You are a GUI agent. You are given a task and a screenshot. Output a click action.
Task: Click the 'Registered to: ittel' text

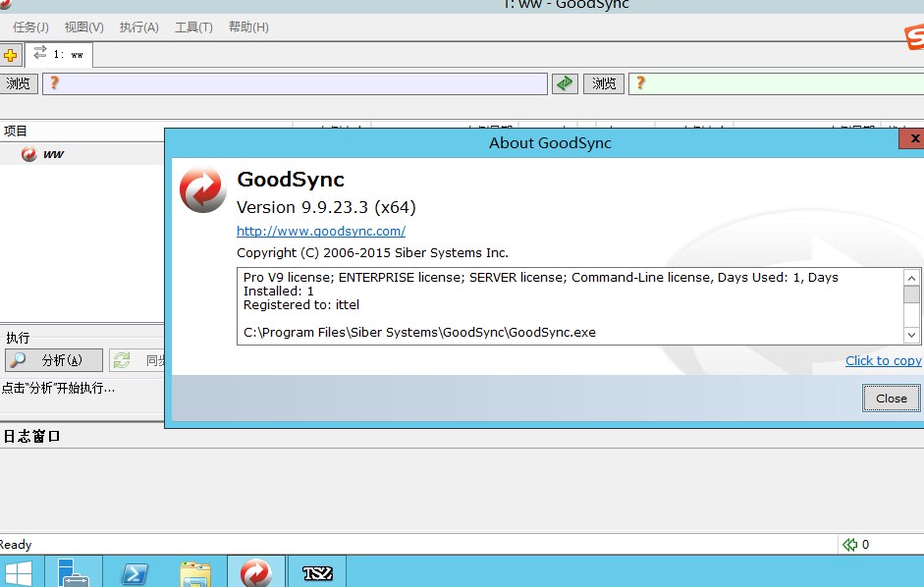[x=301, y=304]
